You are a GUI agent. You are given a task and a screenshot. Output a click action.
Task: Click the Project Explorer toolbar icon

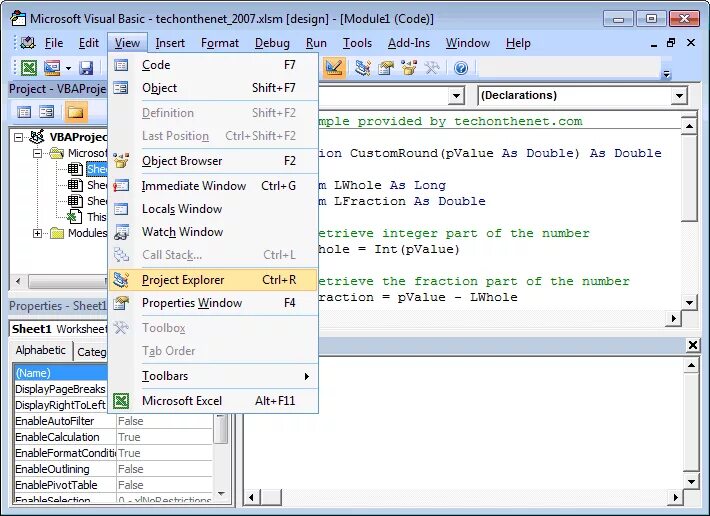coord(363,68)
